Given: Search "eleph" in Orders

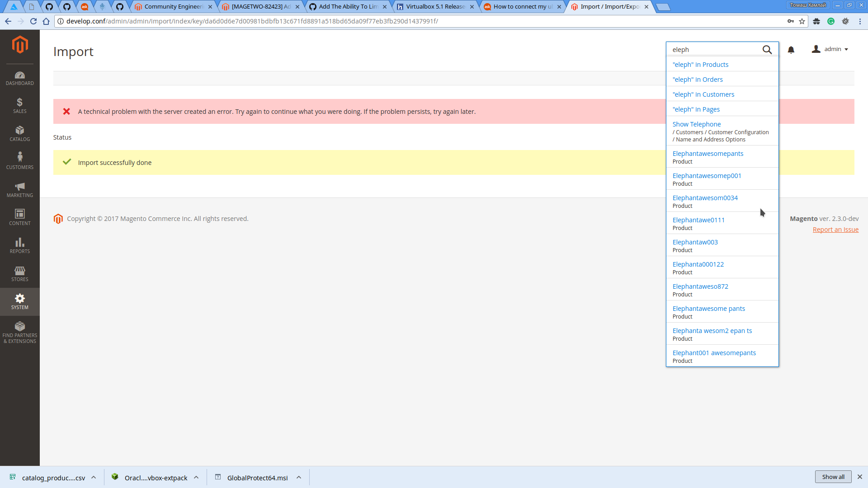Looking at the screenshot, I should (698, 80).
